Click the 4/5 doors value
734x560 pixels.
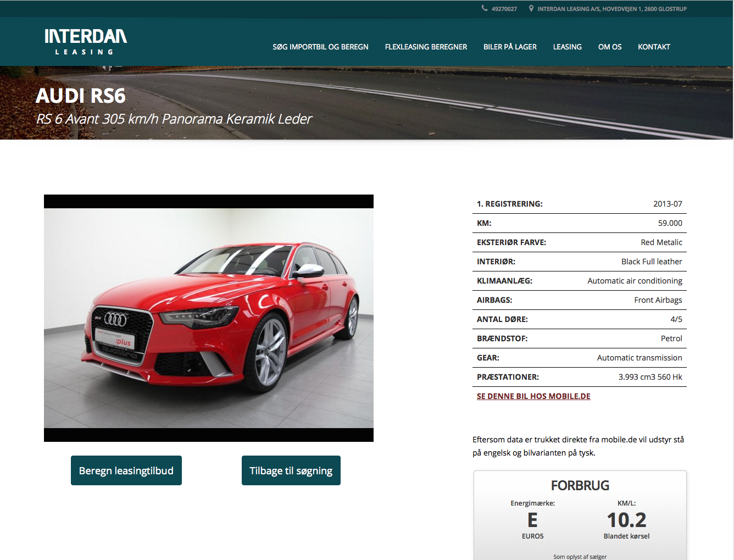click(x=676, y=319)
